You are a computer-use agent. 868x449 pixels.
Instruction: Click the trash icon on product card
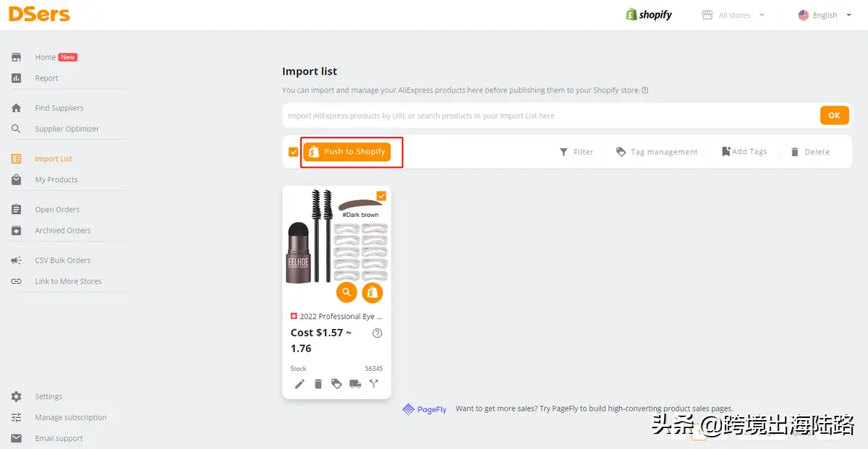point(318,384)
